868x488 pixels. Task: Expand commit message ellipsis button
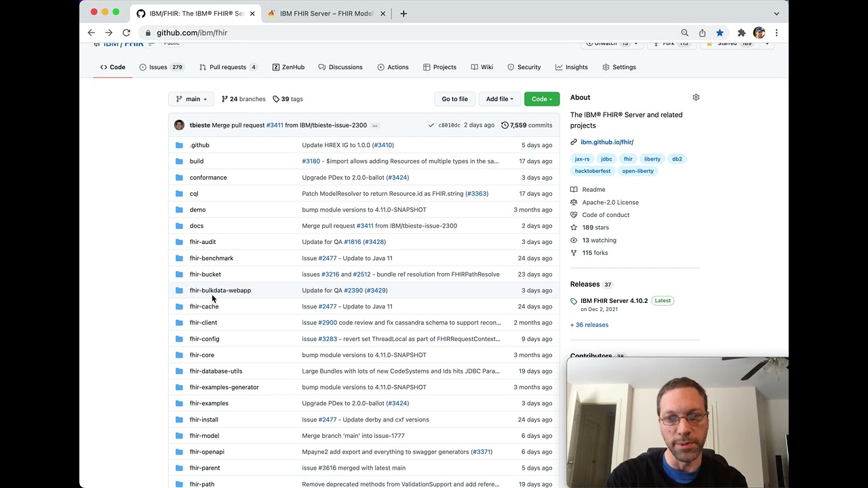tap(374, 125)
